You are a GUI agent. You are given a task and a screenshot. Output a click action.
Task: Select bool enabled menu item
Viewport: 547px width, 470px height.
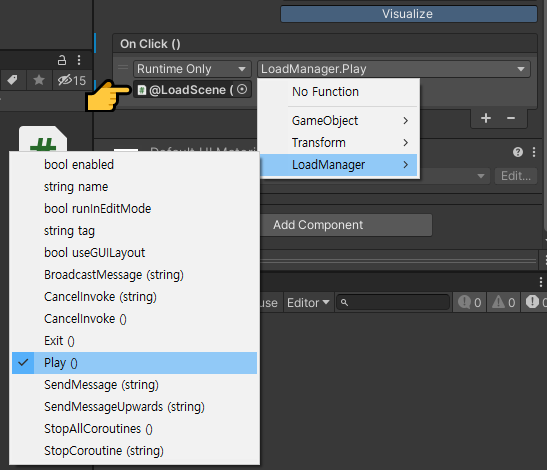click(134, 165)
